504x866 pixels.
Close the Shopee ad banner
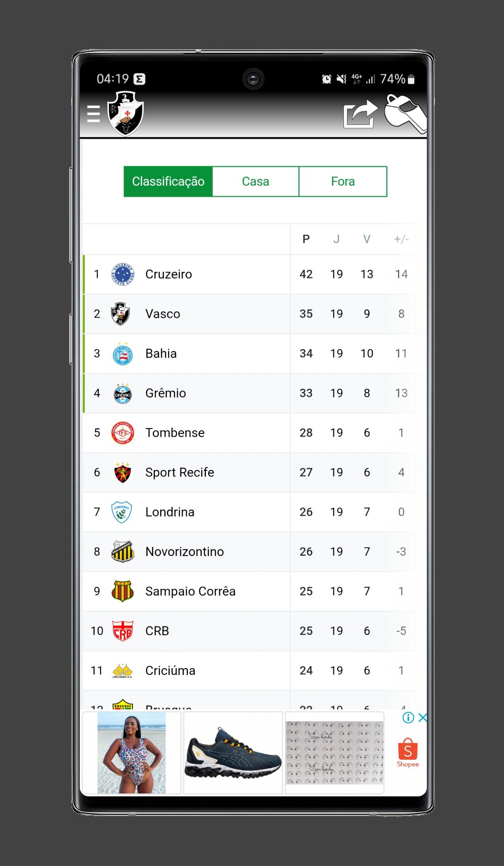coord(422,718)
